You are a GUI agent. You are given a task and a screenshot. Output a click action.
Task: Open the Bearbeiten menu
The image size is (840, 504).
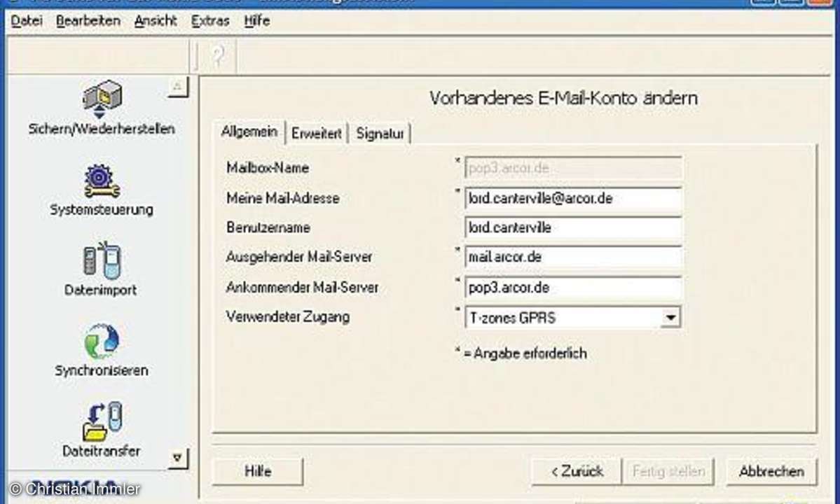88,21
